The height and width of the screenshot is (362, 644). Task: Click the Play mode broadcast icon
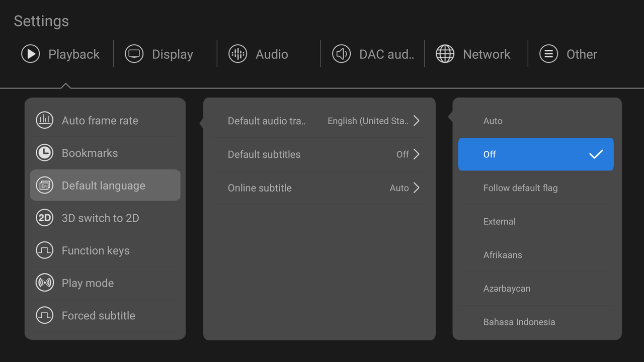coord(45,283)
